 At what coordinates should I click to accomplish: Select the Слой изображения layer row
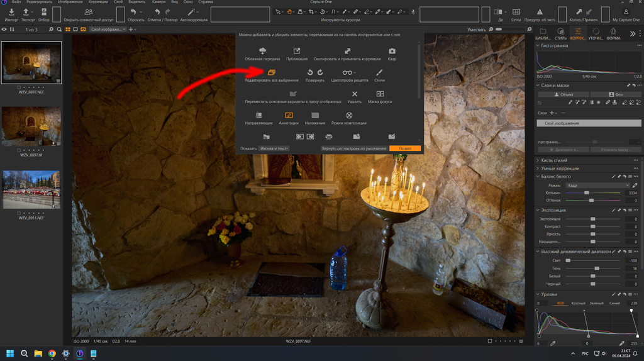(x=589, y=123)
